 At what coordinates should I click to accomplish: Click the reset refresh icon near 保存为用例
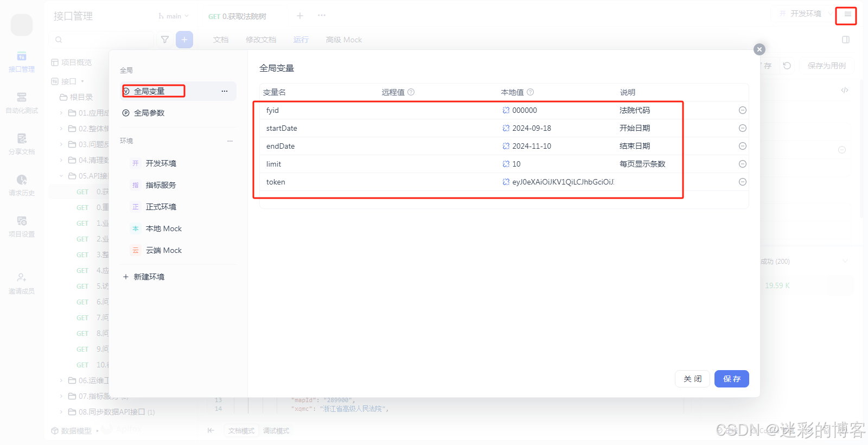point(787,66)
